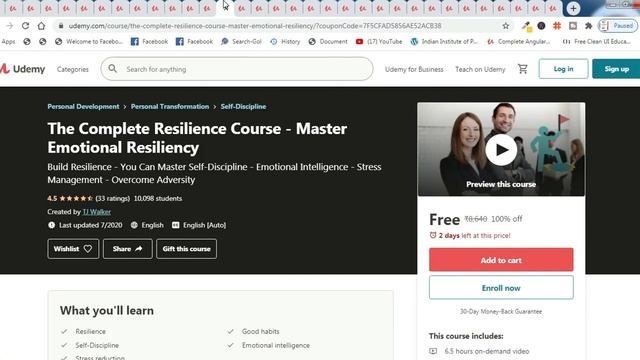Click the orange hash extension icon
This screenshot has height=360, width=640.
point(557,26)
